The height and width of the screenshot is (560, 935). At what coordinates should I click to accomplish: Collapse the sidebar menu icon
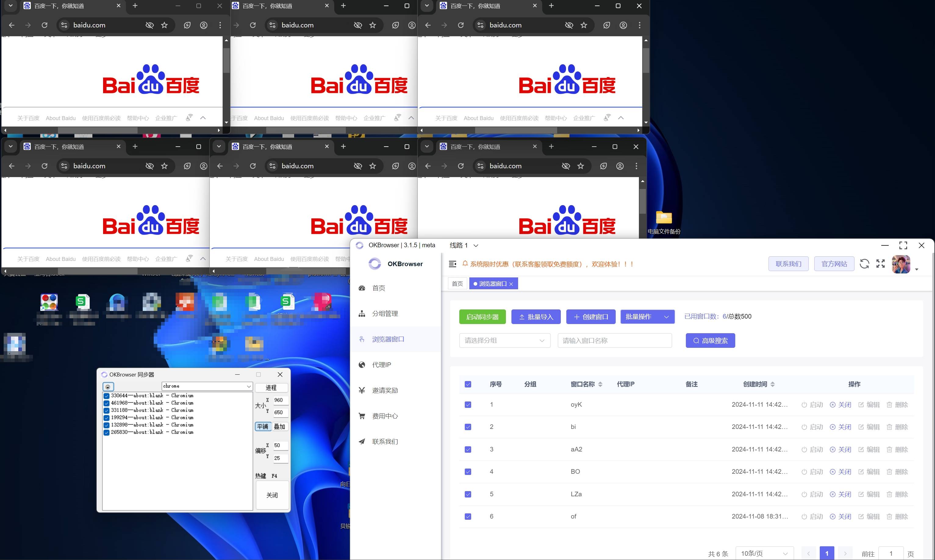point(452,264)
